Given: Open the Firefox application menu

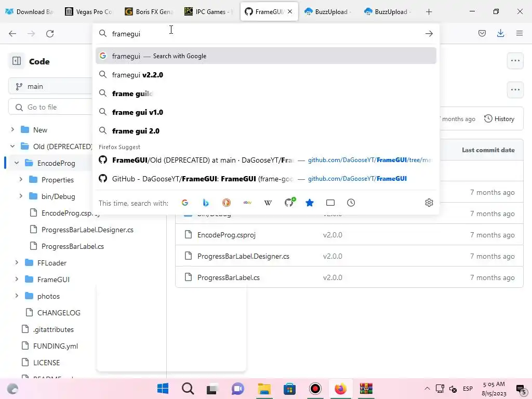Looking at the screenshot, I should click(519, 33).
